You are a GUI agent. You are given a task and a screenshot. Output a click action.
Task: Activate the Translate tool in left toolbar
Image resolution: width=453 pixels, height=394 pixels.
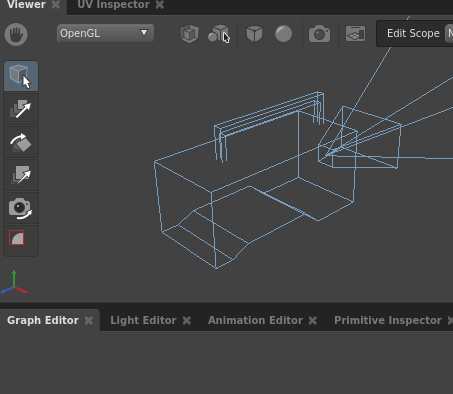[x=21, y=109]
